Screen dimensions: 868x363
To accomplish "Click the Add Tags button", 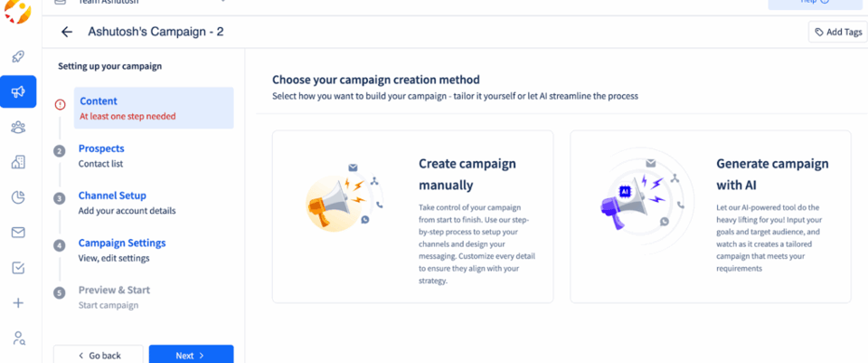I will click(x=838, y=33).
